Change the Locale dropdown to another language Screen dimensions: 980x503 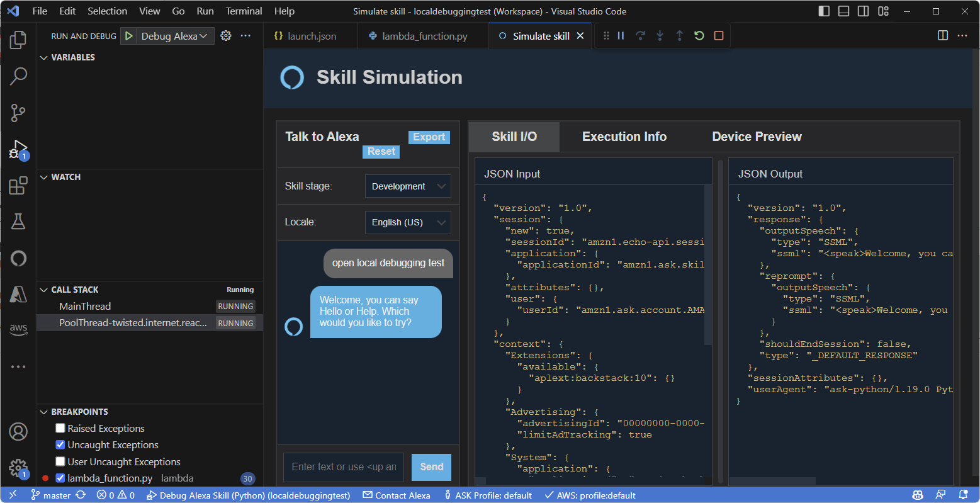(408, 222)
